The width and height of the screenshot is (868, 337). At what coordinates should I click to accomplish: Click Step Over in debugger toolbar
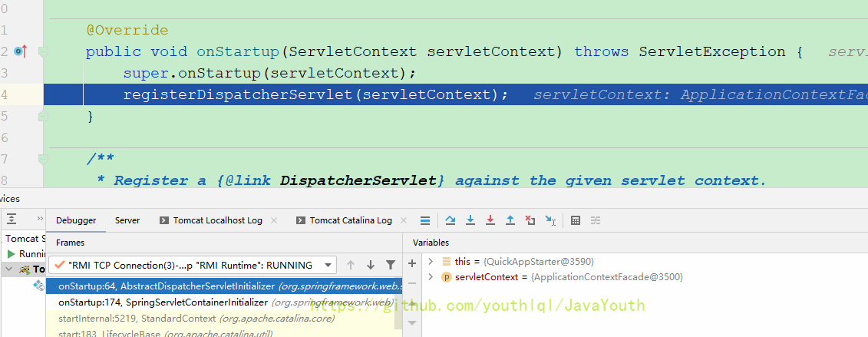(451, 220)
